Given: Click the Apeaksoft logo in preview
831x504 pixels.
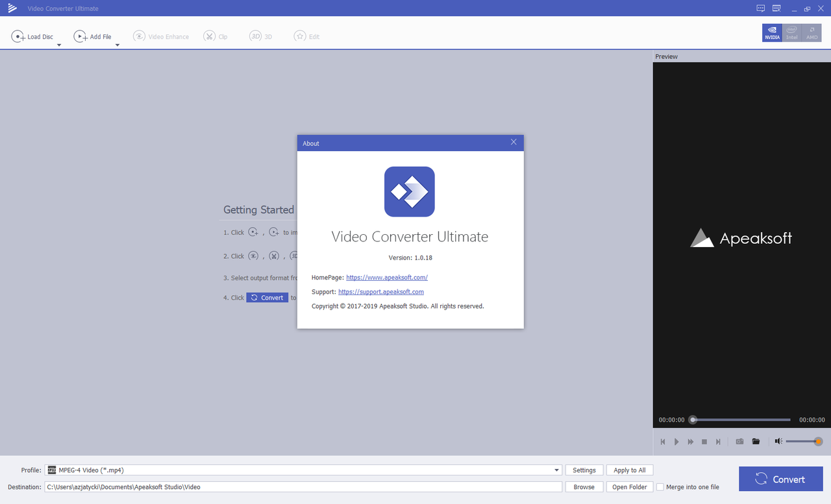Looking at the screenshot, I should pos(741,238).
